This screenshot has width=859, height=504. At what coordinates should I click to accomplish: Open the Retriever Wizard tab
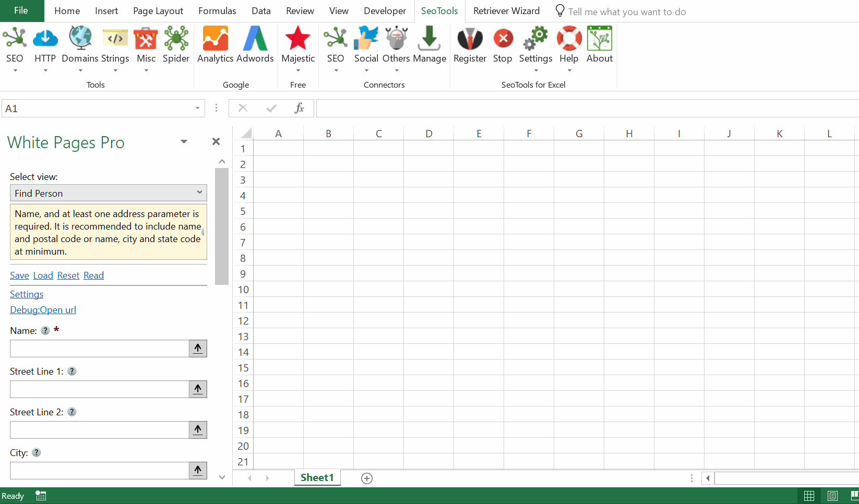point(506,11)
